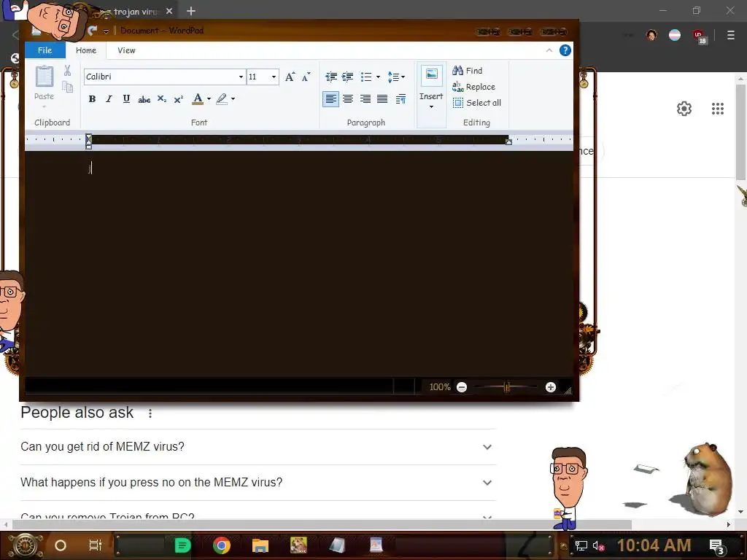Click the Increase indent icon
Screen dimensions: 747x560
pos(348,77)
